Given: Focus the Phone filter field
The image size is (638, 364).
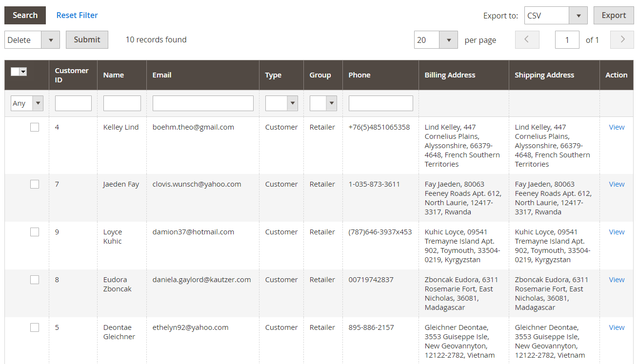Looking at the screenshot, I should [380, 103].
